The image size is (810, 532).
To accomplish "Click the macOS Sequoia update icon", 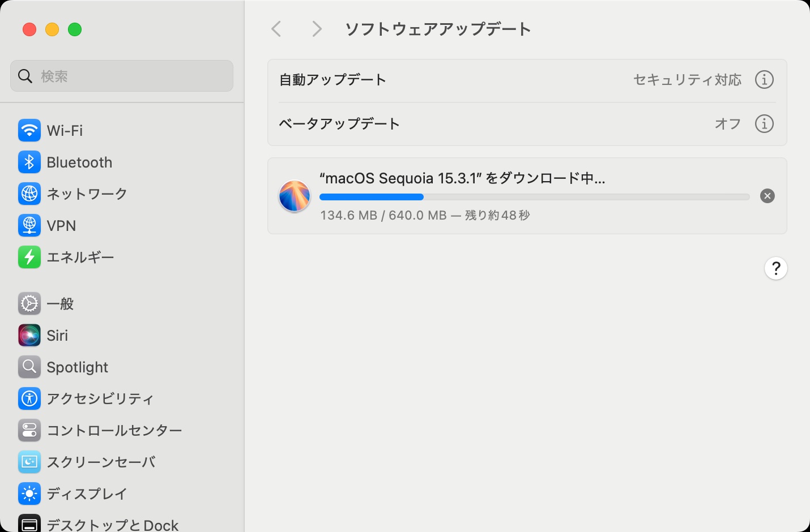I will click(x=295, y=196).
